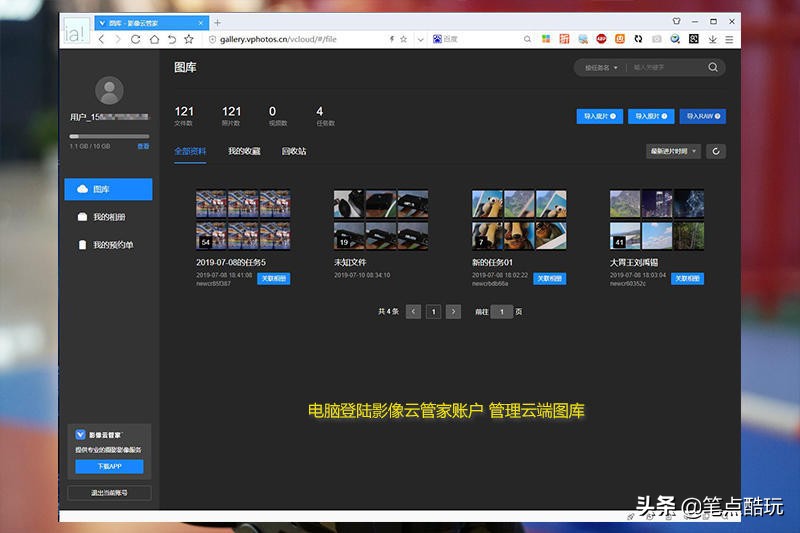Go to next page of results

[453, 312]
